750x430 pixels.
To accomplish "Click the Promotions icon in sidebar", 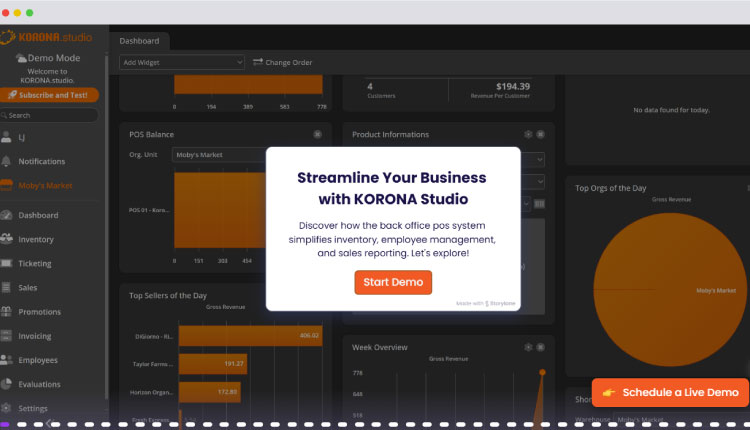I will (x=6, y=311).
